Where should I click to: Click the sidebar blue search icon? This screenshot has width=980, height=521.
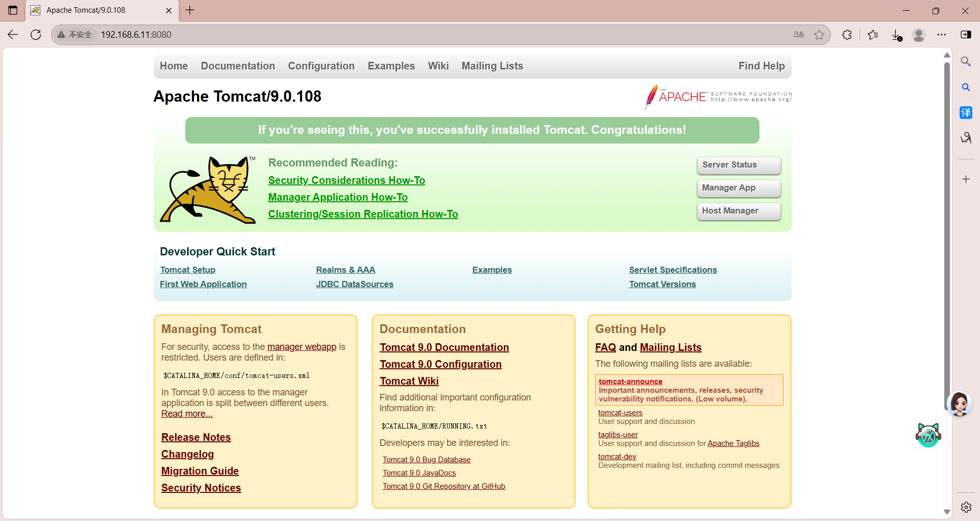pyautogui.click(x=966, y=87)
